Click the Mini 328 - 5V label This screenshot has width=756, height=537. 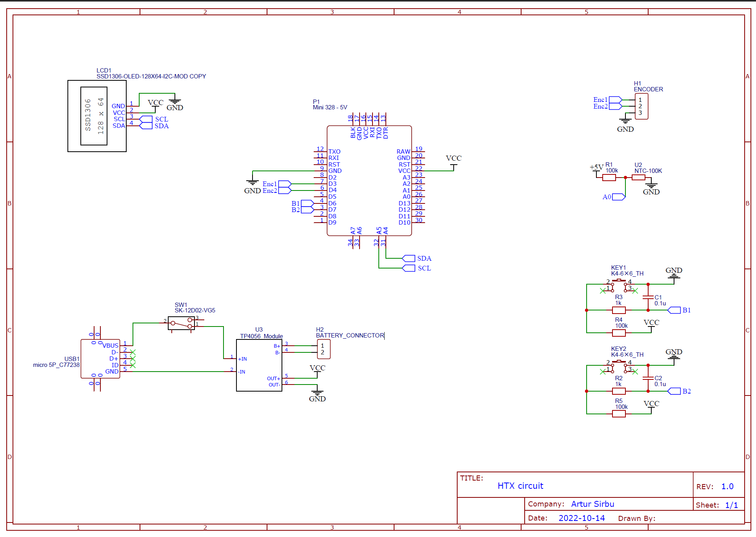coord(330,107)
